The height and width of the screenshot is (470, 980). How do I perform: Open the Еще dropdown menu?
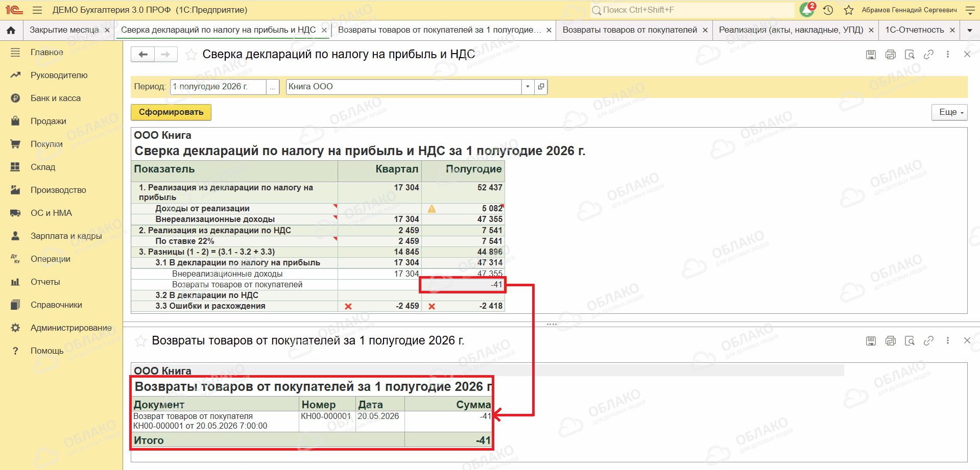949,112
